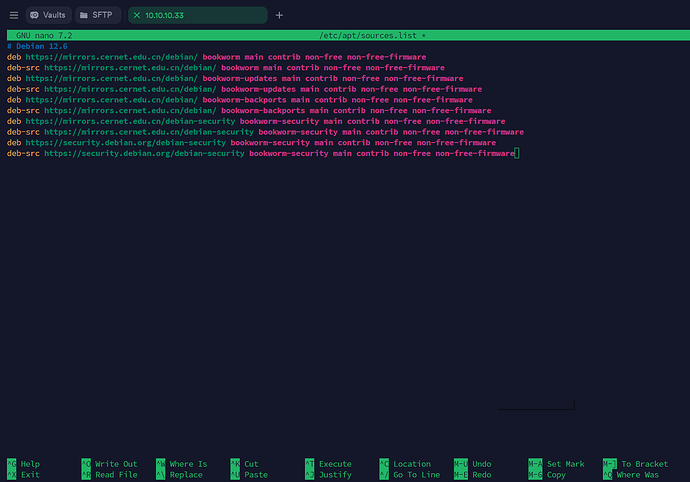Click the Read File shortcut
690x482 pixels.
pyautogui.click(x=110, y=475)
